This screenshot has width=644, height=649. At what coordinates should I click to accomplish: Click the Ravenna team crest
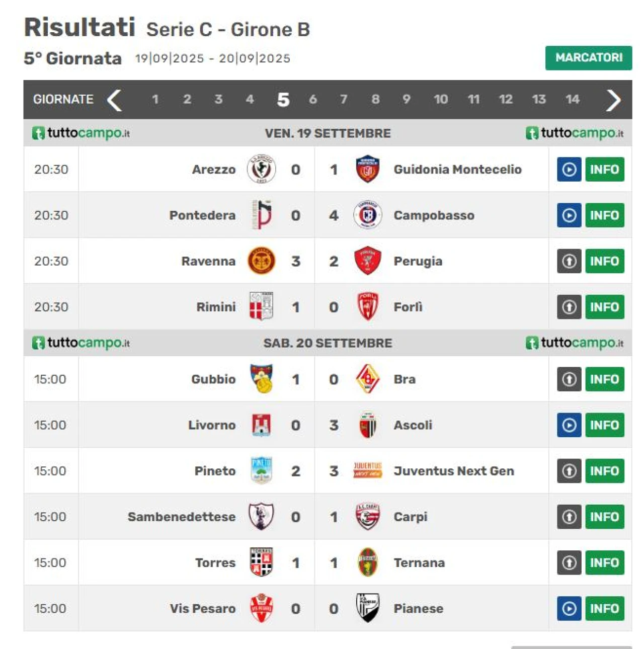(261, 261)
